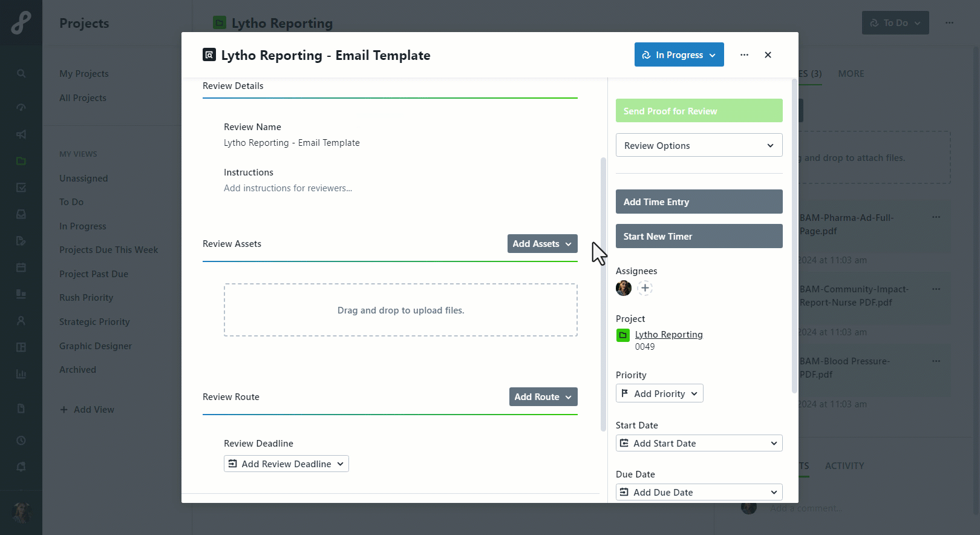The image size is (980, 535).
Task: Open three-dot menu for BAM-Blood Pressure PDF
Action: pos(936,361)
